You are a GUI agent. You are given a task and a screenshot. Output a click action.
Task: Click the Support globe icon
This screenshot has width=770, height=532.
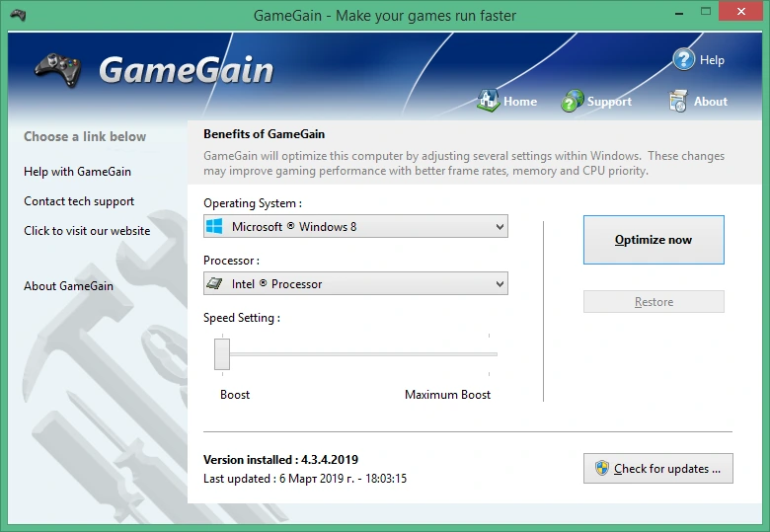pyautogui.click(x=573, y=101)
